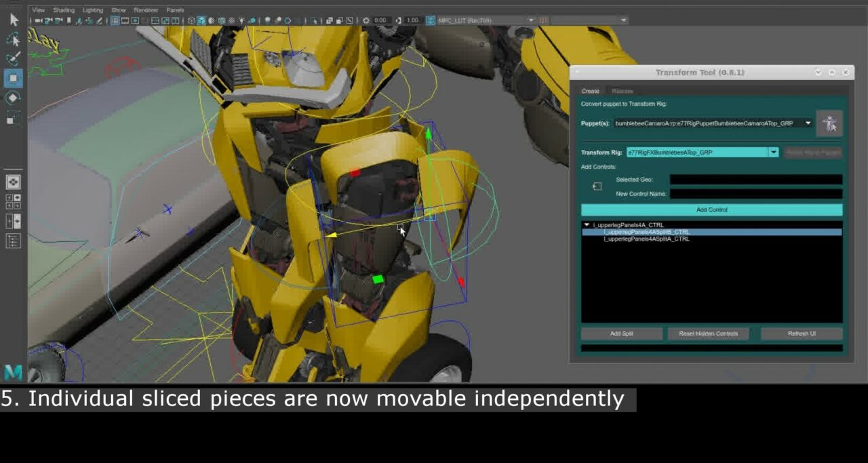Click the green square manipulator handle

[378, 279]
